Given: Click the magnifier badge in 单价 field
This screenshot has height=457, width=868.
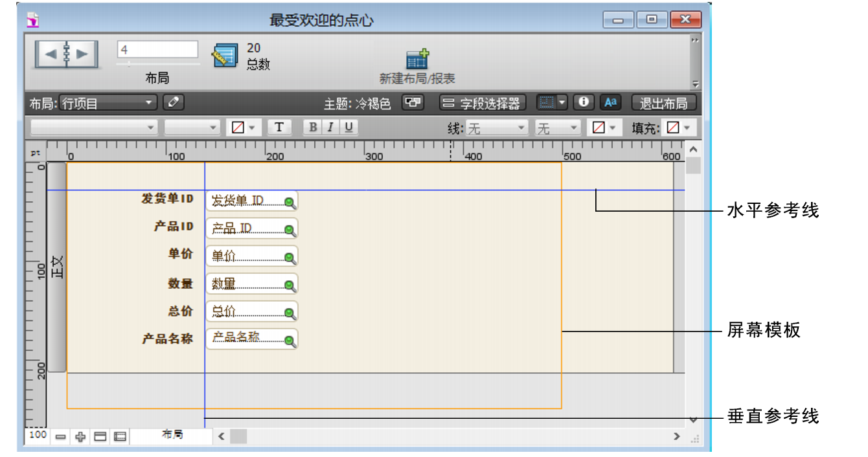Looking at the screenshot, I should [x=290, y=259].
